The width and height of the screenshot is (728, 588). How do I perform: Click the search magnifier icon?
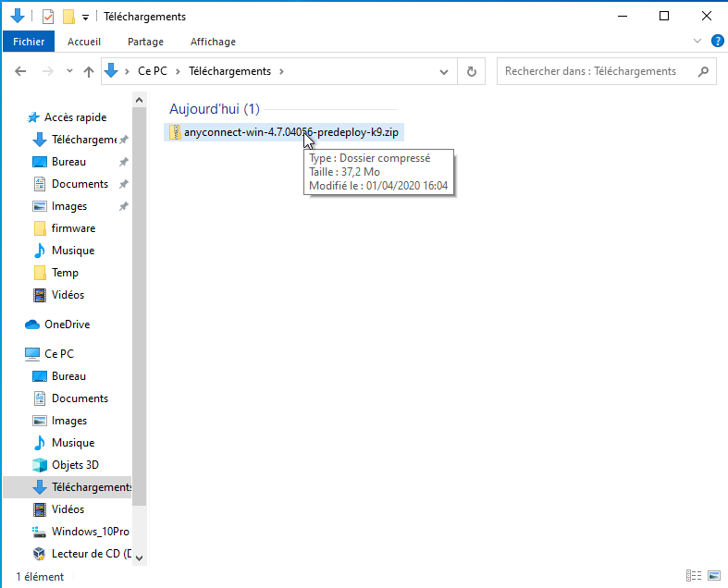pyautogui.click(x=702, y=71)
